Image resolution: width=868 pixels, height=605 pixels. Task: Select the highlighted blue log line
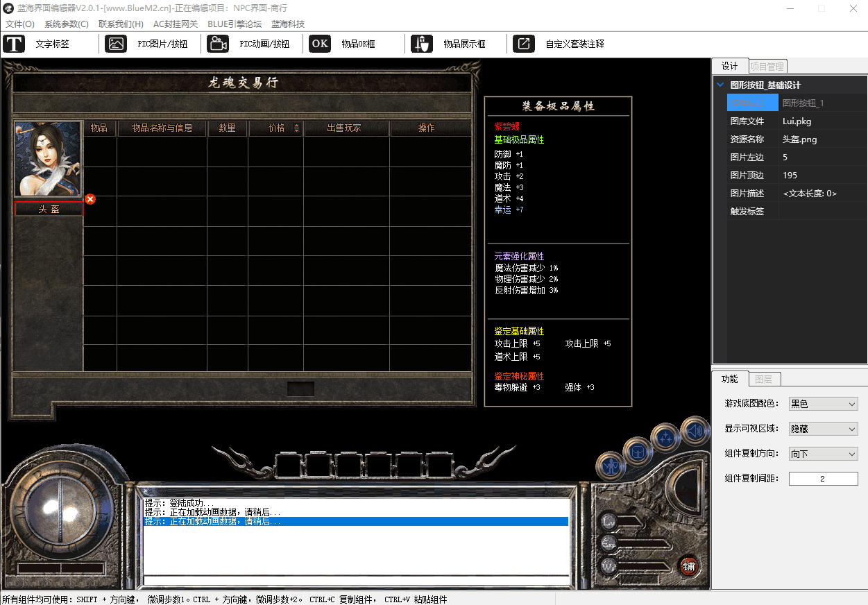[x=356, y=521]
